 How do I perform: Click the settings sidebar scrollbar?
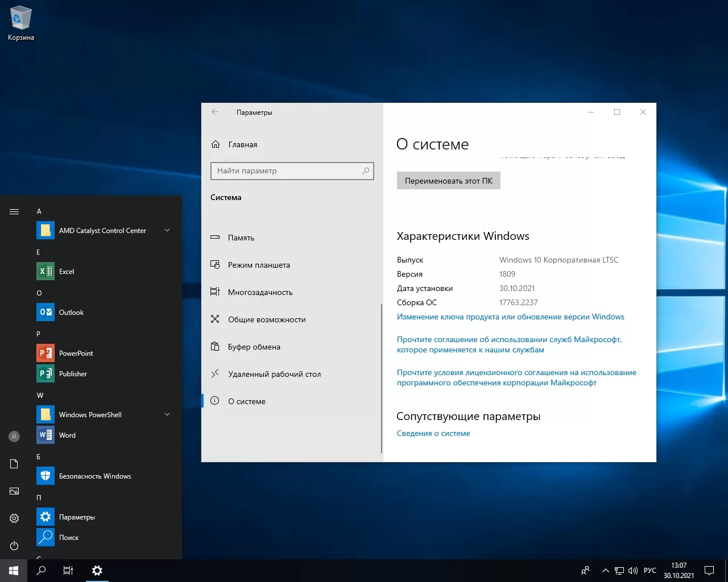click(382, 378)
